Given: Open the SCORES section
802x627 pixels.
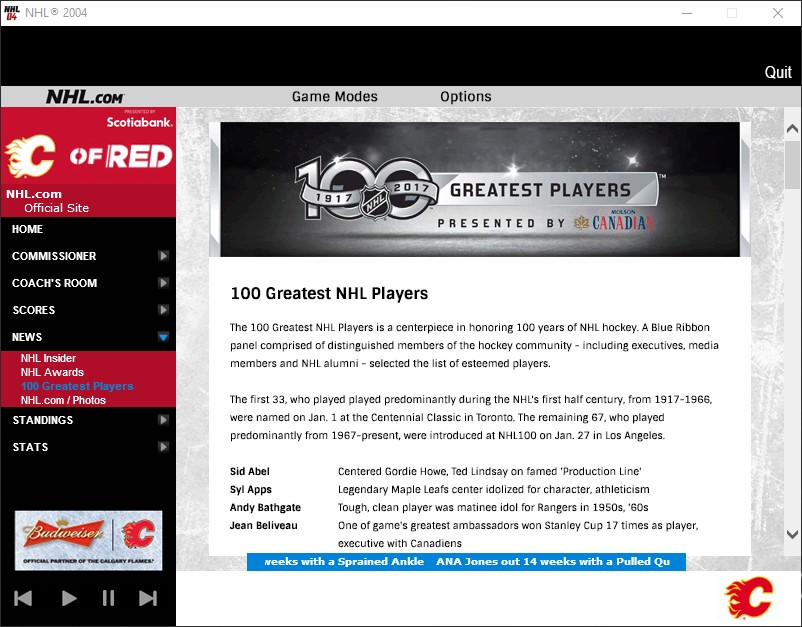Looking at the screenshot, I should point(34,310).
